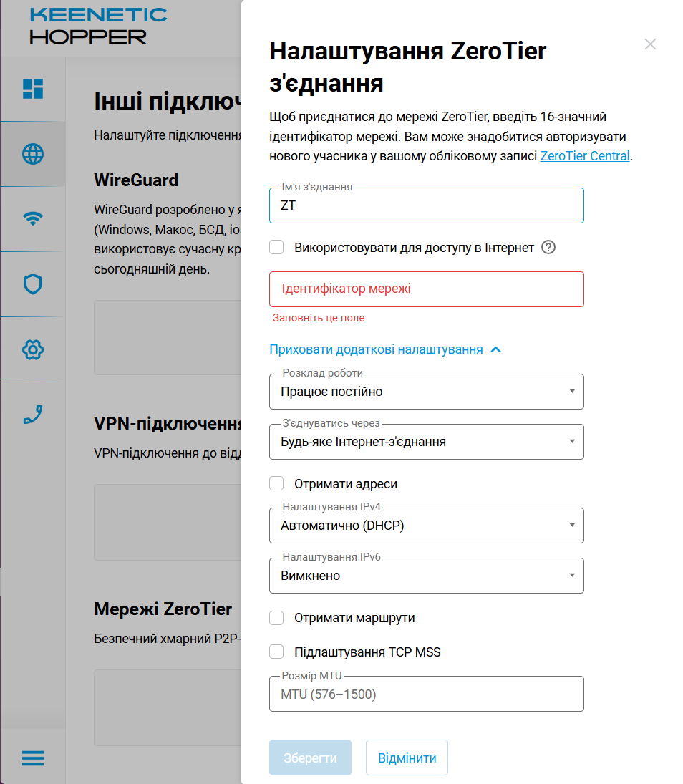Viewport: 683px width, 784px height.
Task: Open the 'Розклад роботи' dropdown
Action: pyautogui.click(x=426, y=392)
